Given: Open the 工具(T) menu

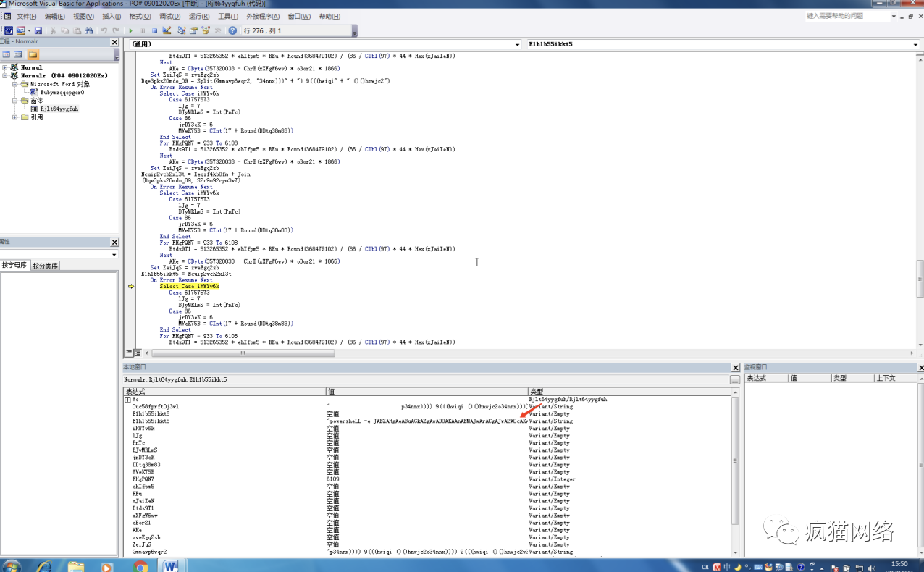Looking at the screenshot, I should tap(227, 17).
